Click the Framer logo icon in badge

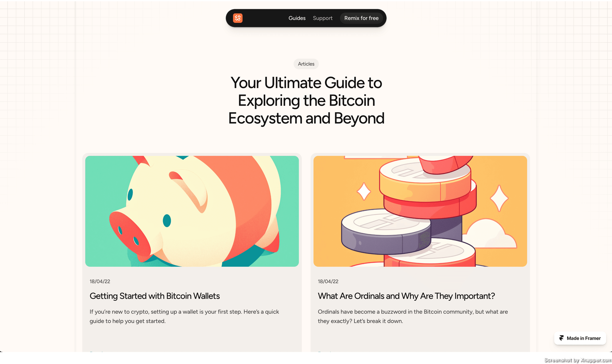[562, 338]
